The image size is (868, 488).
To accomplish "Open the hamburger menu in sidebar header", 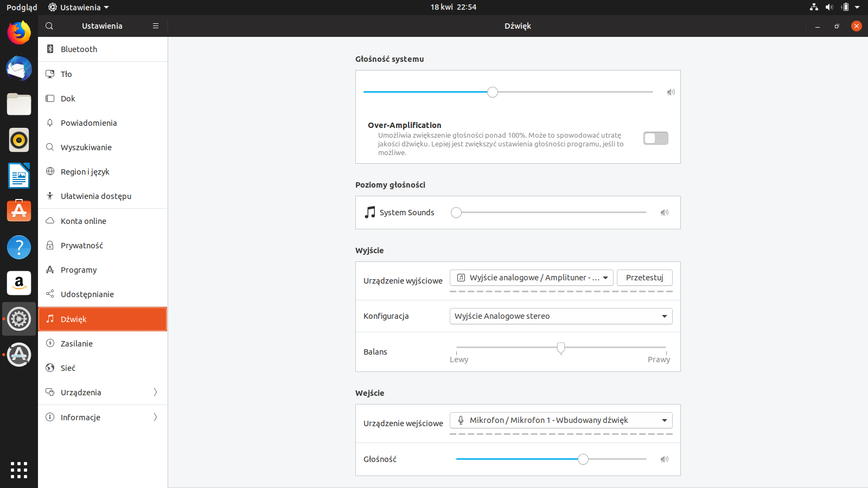I will coord(156,26).
